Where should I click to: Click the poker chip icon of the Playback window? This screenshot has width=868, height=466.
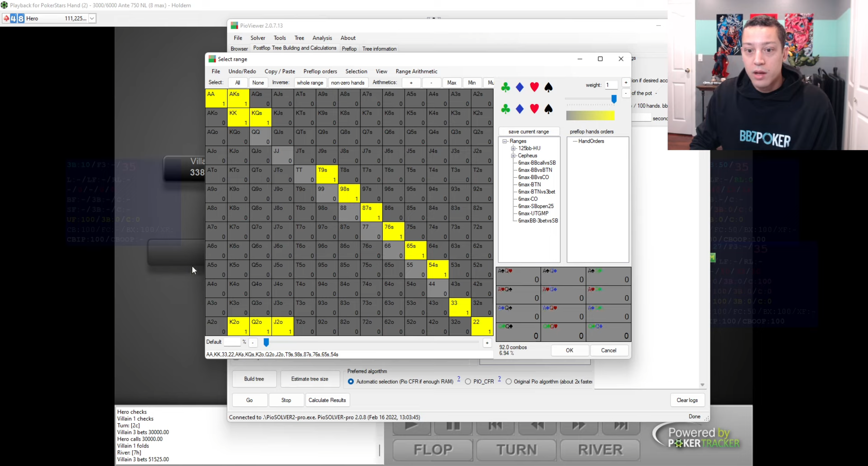pyautogui.click(x=4, y=5)
